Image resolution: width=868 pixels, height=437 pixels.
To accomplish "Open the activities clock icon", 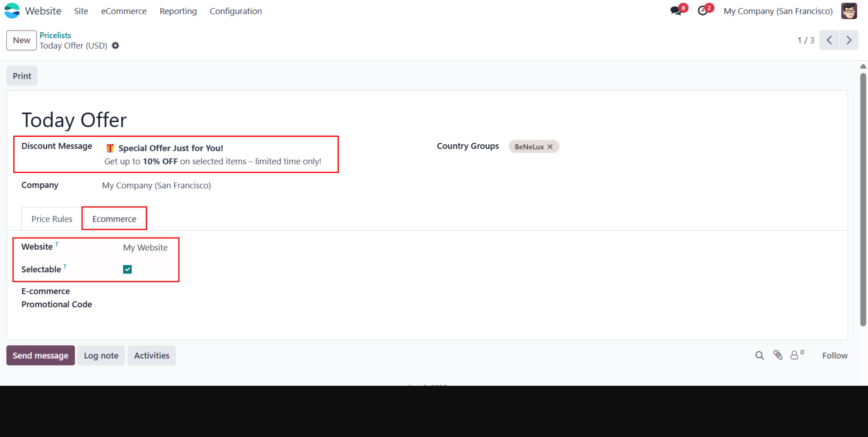I will coord(703,11).
